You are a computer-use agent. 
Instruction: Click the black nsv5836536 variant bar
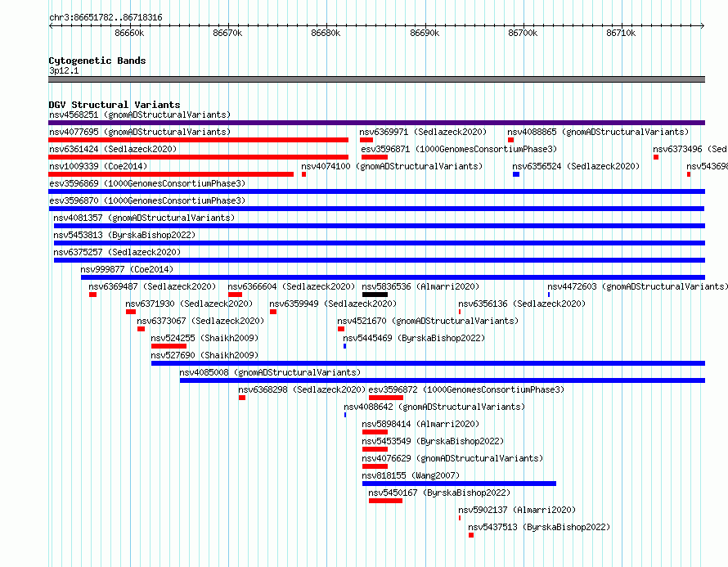(x=375, y=295)
